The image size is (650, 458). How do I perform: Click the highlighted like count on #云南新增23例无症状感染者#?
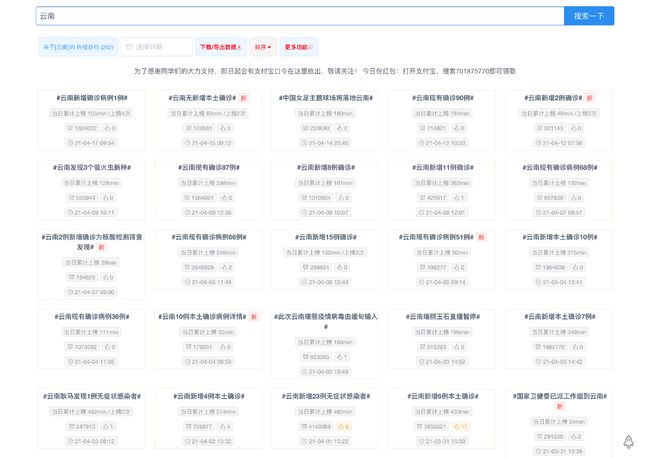(x=344, y=426)
